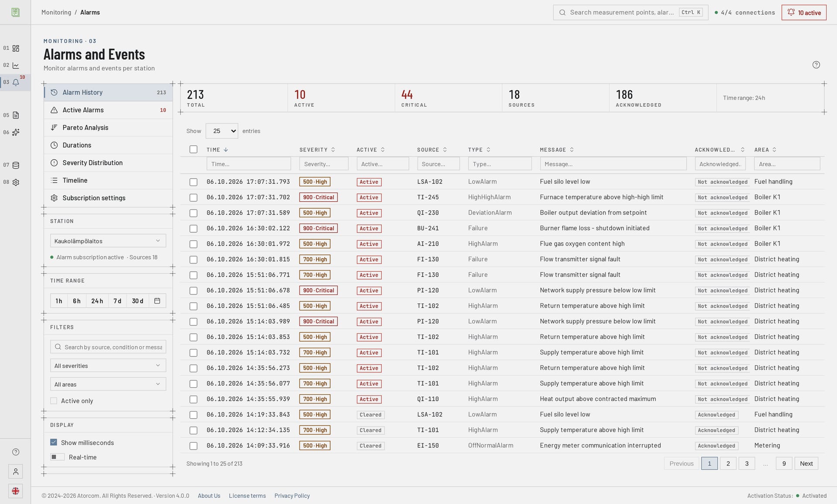Select the 7d time range
The height and width of the screenshot is (504, 837).
coord(117,301)
